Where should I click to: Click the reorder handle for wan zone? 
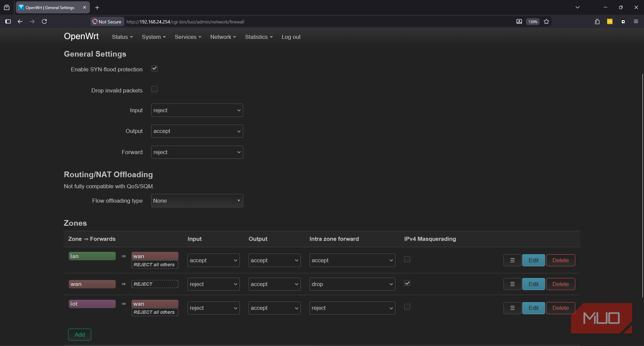(x=513, y=284)
